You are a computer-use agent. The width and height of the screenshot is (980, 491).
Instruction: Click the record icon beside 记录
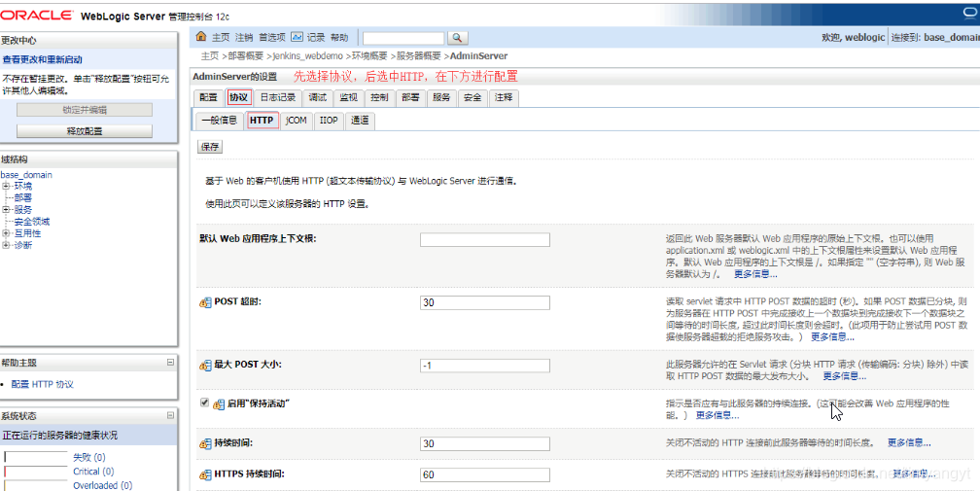coord(297,37)
